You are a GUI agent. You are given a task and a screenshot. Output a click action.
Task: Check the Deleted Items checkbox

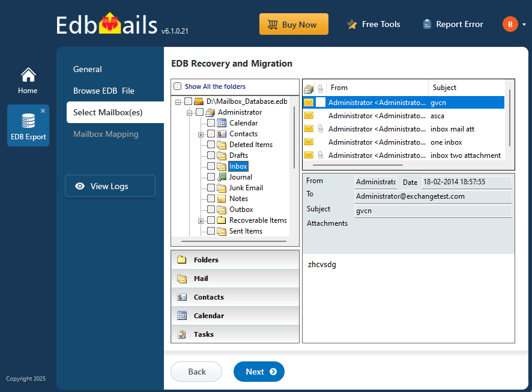pyautogui.click(x=211, y=145)
